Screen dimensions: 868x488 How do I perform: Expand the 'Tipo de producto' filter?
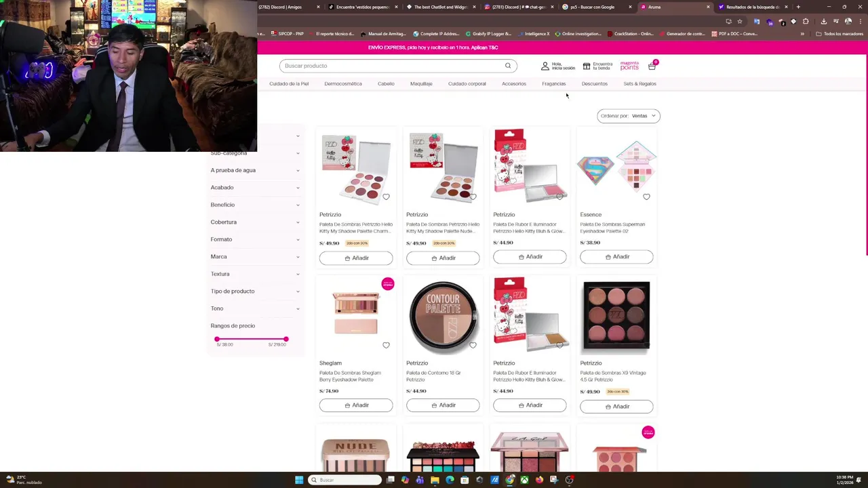click(255, 291)
